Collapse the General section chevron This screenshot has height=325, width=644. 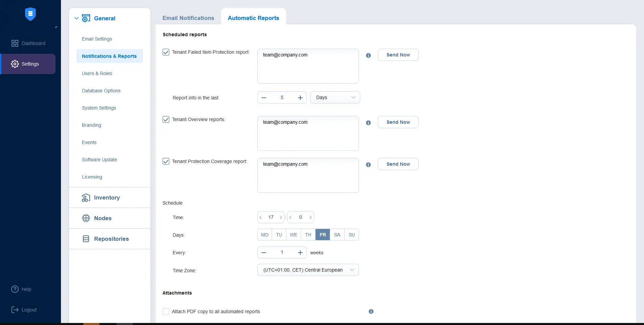pyautogui.click(x=76, y=18)
